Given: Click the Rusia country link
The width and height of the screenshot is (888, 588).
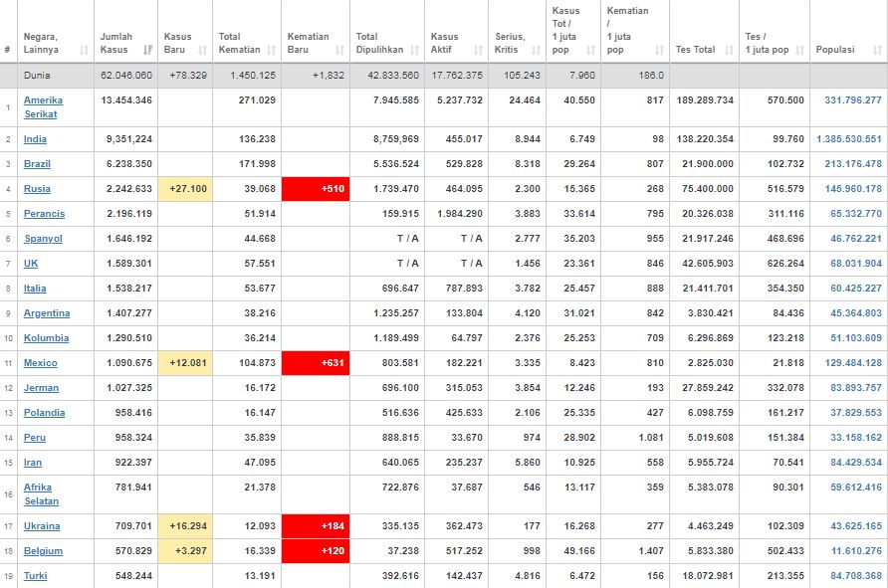Looking at the screenshot, I should [38, 189].
